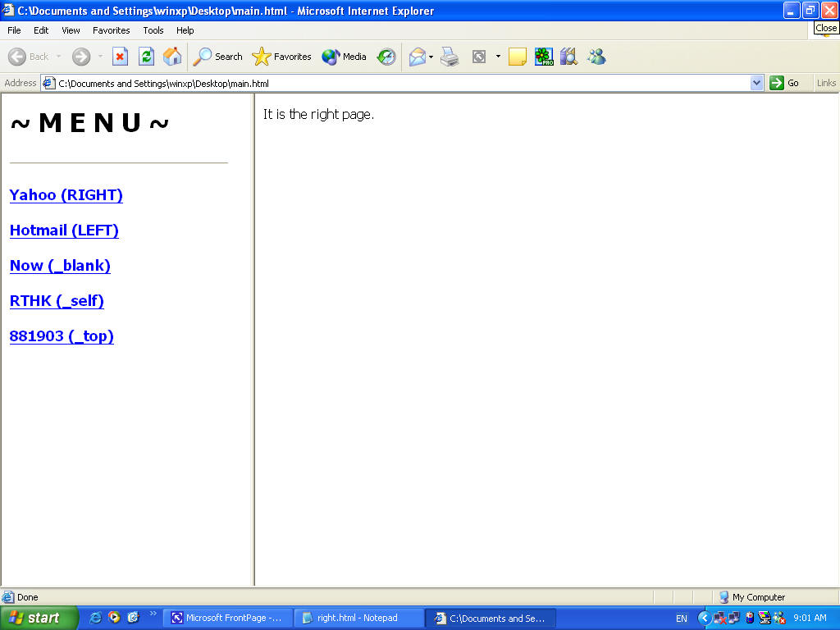Viewport: 840px width, 630px height.
Task: Open the RTHK (_self) link
Action: pos(57,301)
